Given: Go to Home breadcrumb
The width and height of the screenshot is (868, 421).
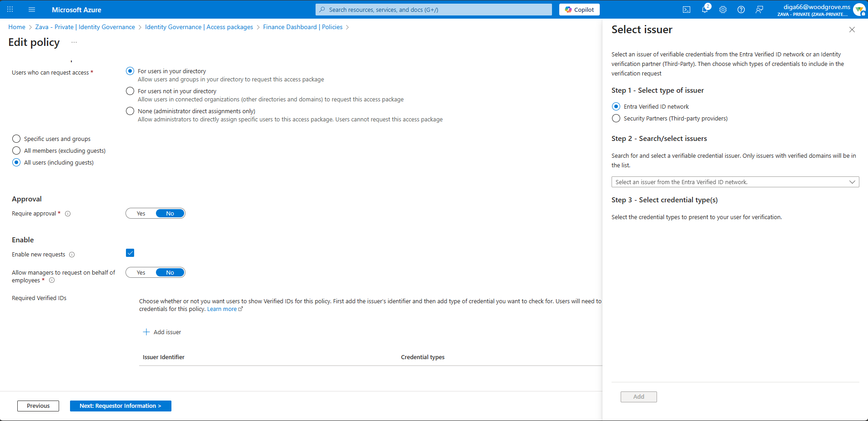Looking at the screenshot, I should pyautogui.click(x=17, y=27).
